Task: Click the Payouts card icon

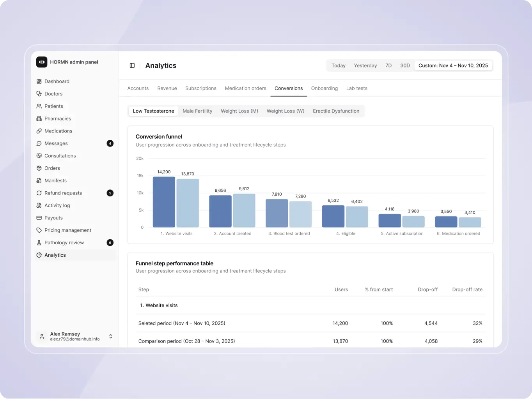Action: [39, 218]
